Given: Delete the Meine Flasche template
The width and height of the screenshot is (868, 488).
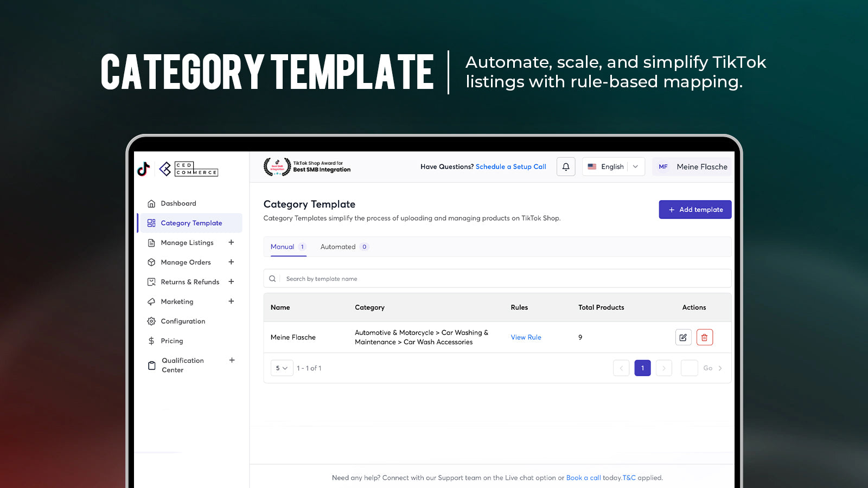Looking at the screenshot, I should (x=704, y=337).
